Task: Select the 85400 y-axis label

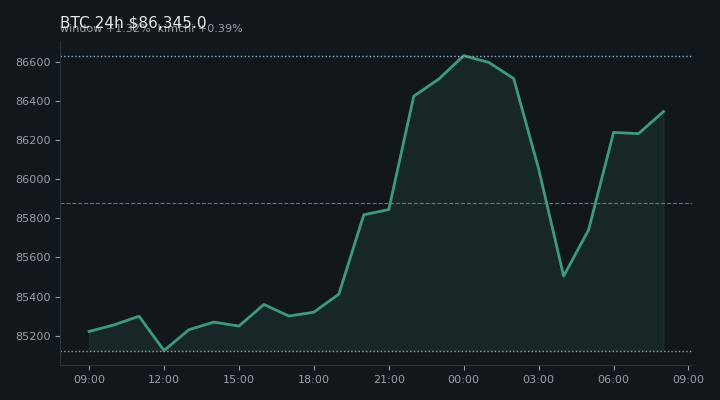Action: click(33, 297)
